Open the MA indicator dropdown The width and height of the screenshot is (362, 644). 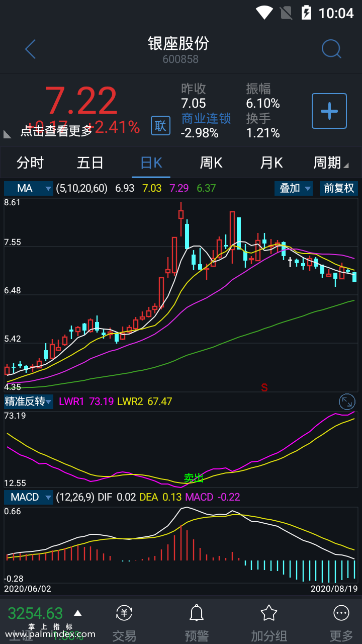coord(29,188)
